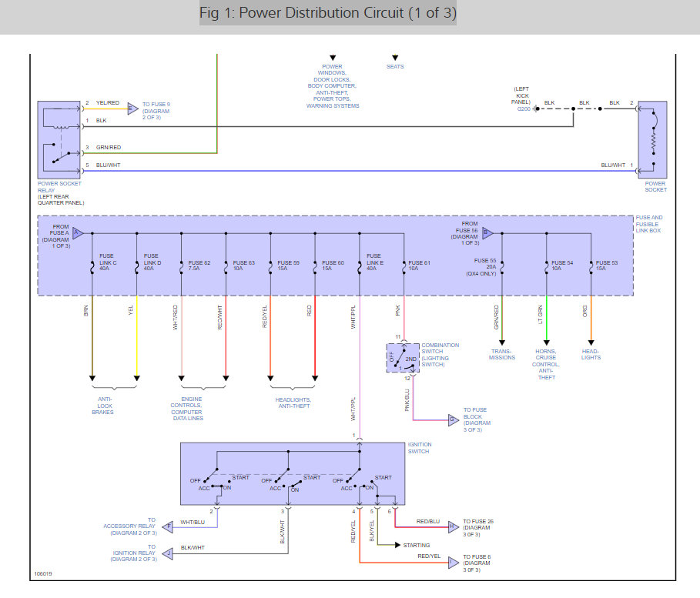
Task: Click the connector A triangle at FROM FUSE A
Action: pos(78,233)
